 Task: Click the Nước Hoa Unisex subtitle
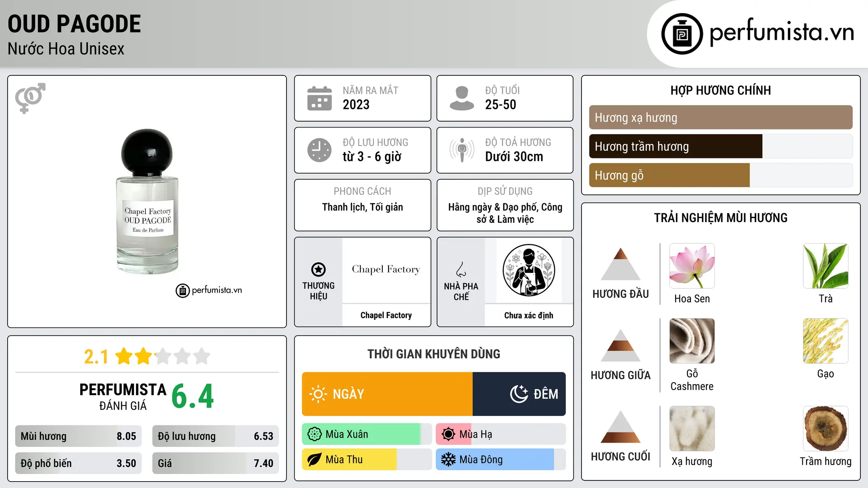click(66, 49)
